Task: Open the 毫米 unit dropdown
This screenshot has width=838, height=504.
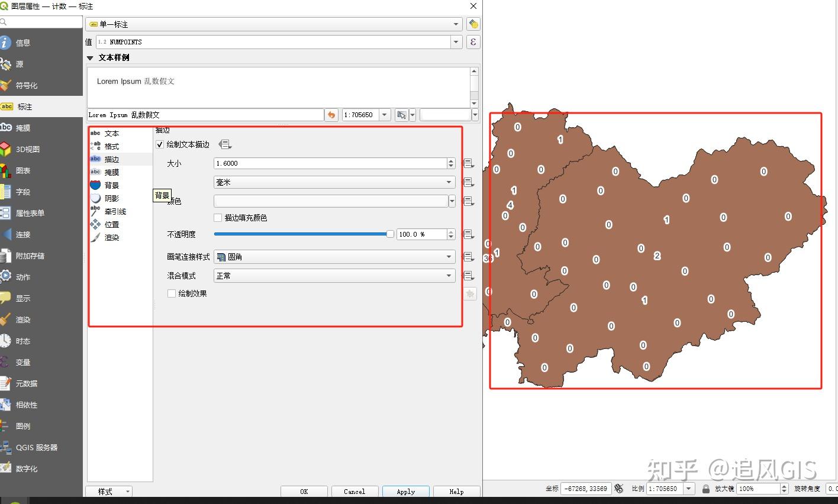Action: tap(334, 182)
